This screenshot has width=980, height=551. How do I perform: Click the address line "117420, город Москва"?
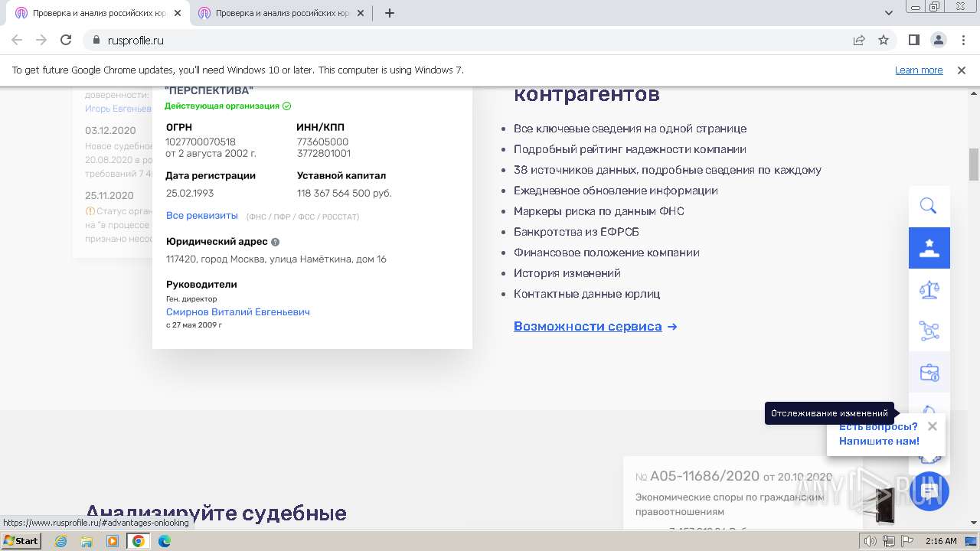coord(276,259)
